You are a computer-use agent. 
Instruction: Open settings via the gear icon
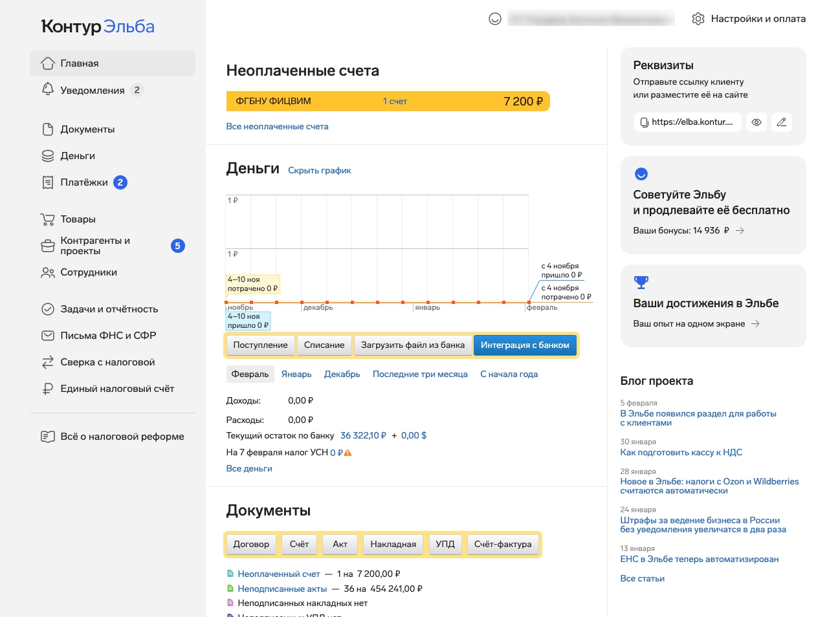(698, 19)
